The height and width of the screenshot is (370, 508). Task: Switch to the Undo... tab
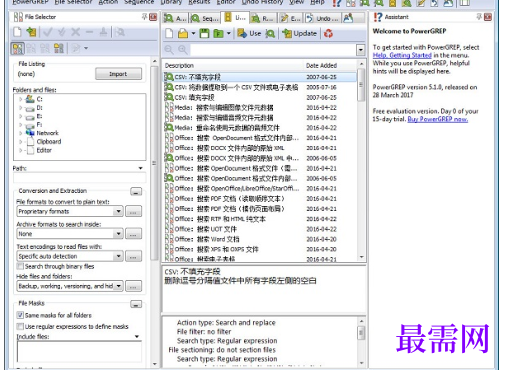323,19
